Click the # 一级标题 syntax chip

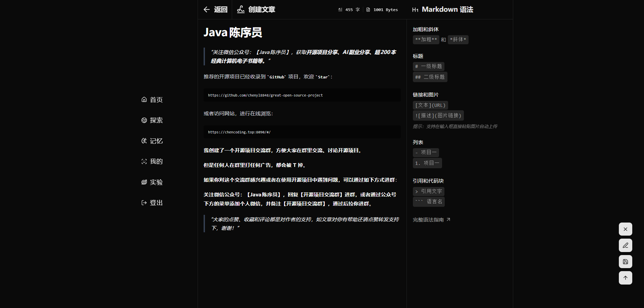tap(428, 66)
